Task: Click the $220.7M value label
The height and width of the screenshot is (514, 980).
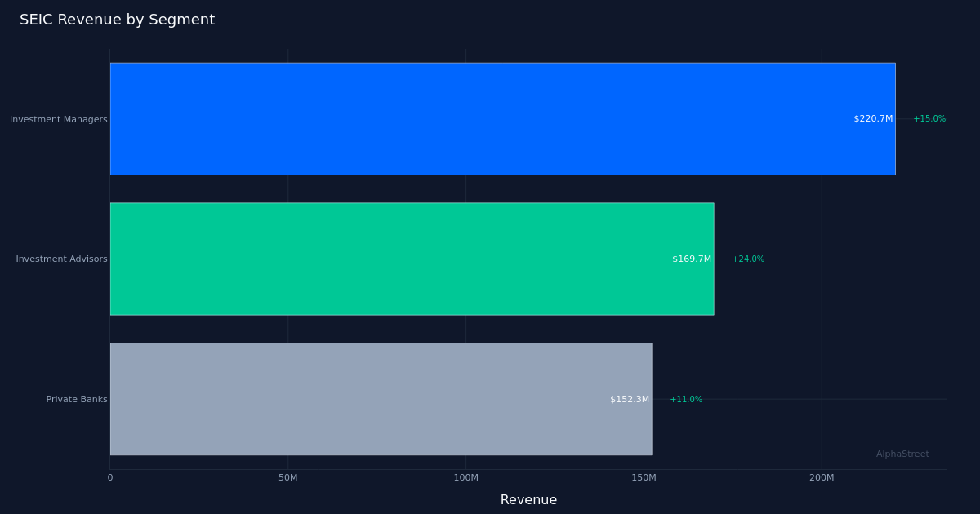Action: 871,118
